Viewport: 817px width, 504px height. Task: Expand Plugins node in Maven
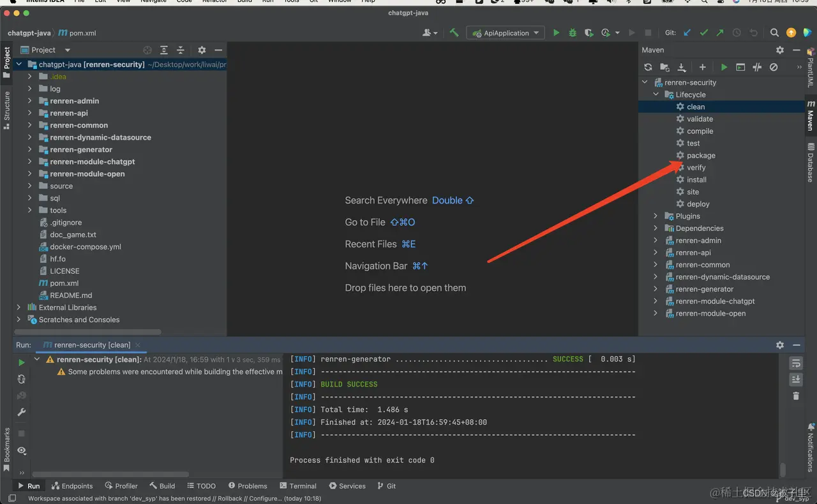(656, 216)
